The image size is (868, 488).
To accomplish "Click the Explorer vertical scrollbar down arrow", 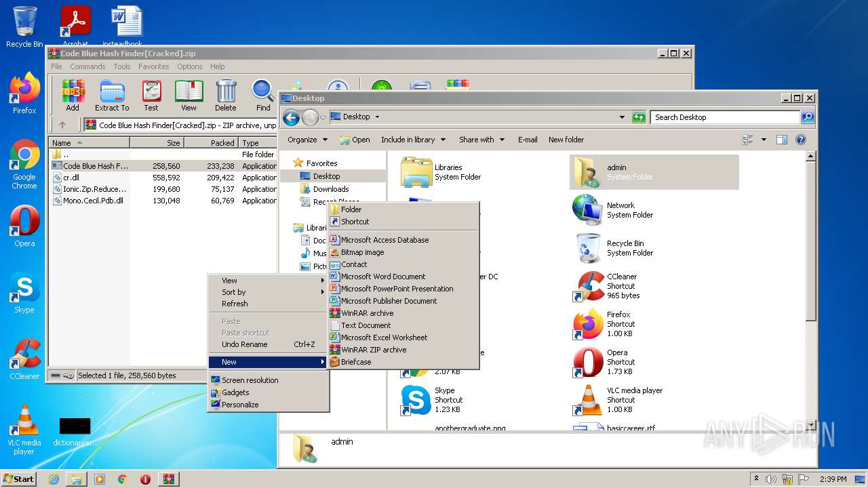I will click(811, 426).
